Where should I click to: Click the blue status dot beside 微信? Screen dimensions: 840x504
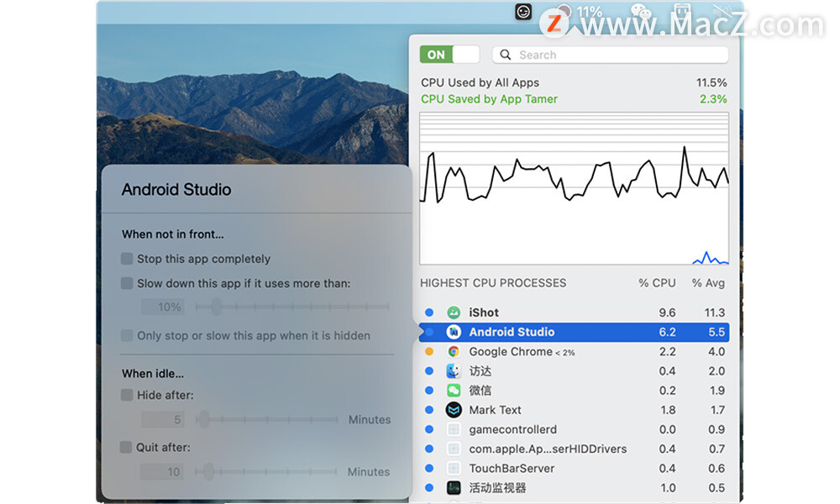[x=429, y=391]
